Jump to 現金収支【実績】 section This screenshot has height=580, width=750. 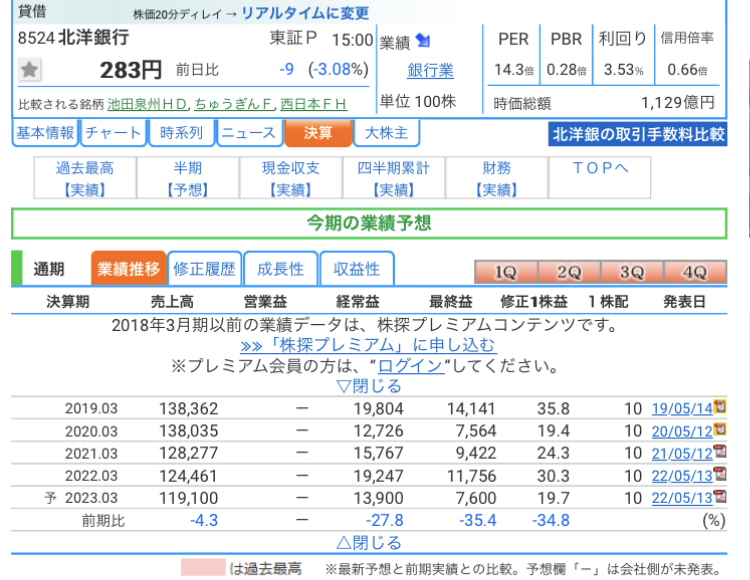coord(290,178)
